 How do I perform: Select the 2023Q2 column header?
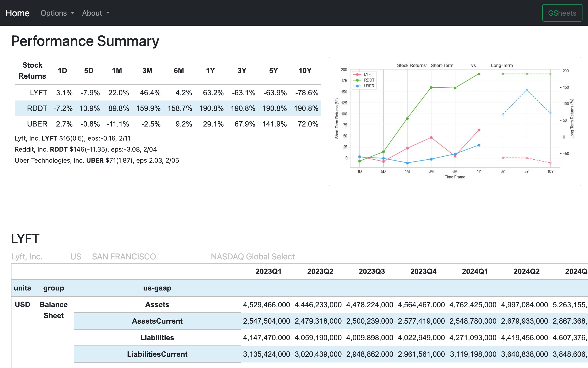(x=320, y=271)
